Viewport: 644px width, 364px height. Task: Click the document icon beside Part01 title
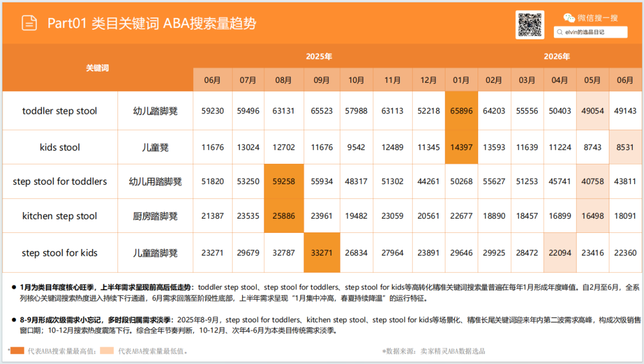point(29,23)
